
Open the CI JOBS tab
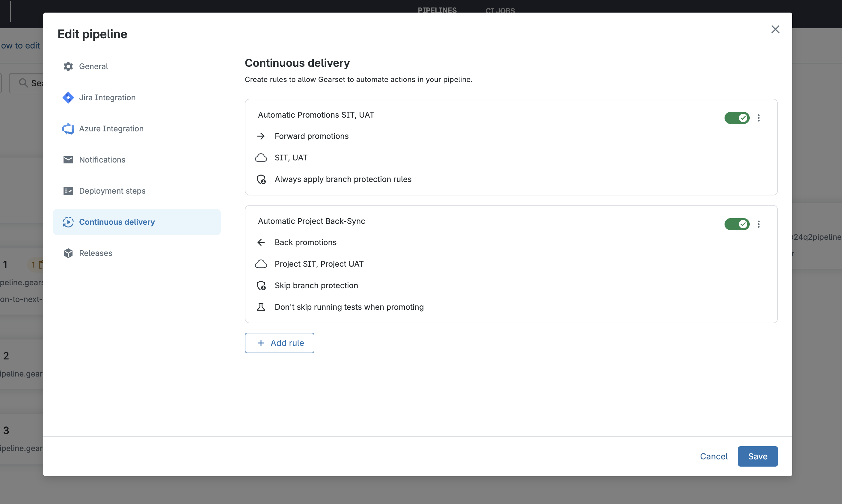point(500,10)
